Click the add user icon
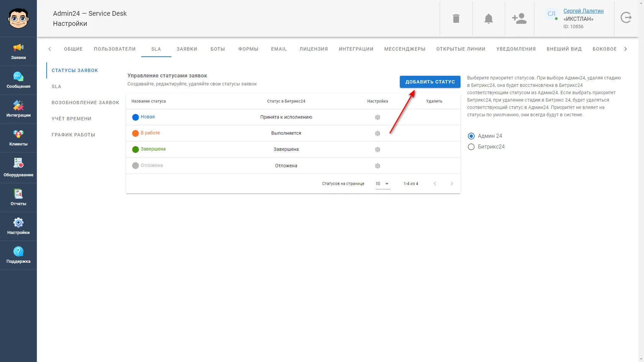The height and width of the screenshot is (362, 644). pos(519,18)
